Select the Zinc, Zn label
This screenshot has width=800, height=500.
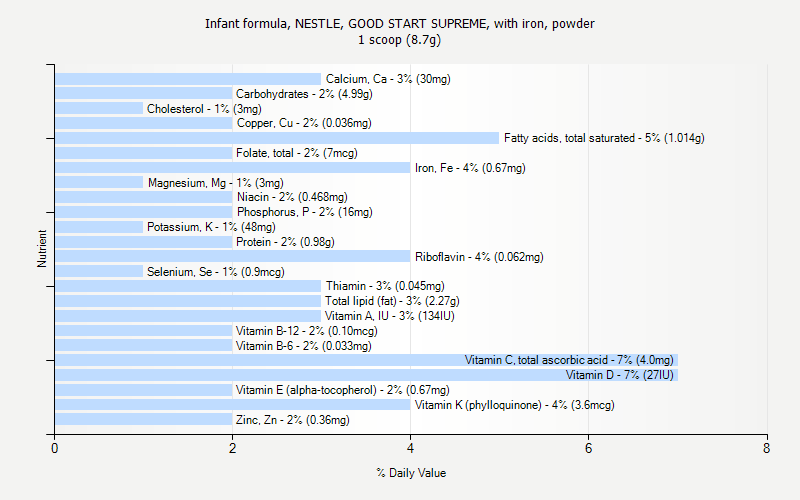click(292, 420)
